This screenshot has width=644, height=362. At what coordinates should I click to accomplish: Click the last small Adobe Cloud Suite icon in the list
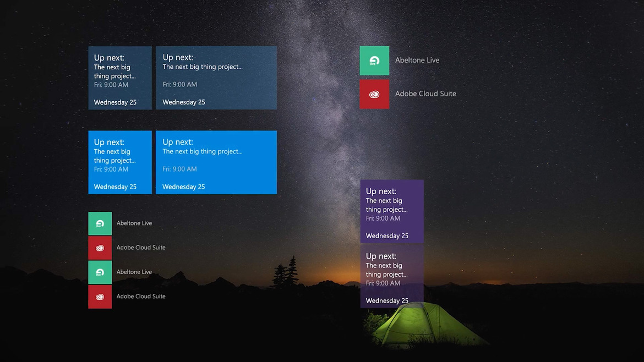point(100,297)
